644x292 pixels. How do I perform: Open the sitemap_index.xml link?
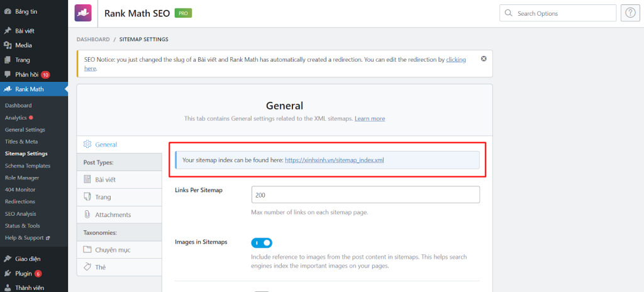(335, 160)
